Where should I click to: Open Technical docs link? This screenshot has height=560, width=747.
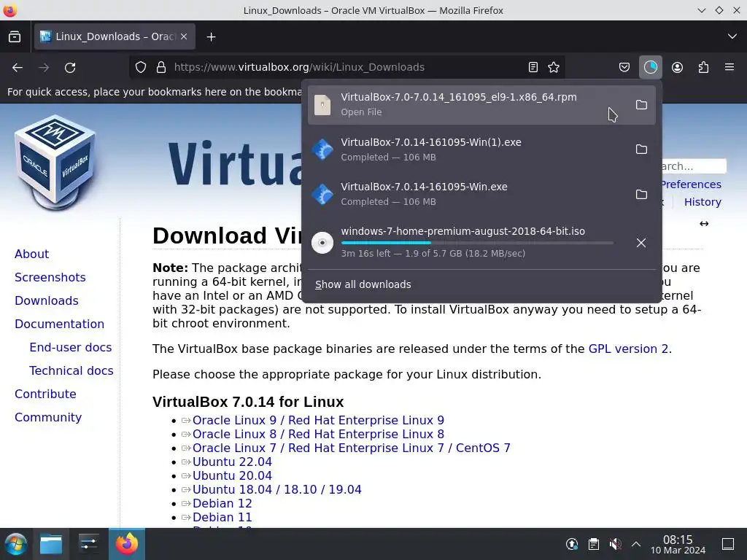tap(71, 370)
